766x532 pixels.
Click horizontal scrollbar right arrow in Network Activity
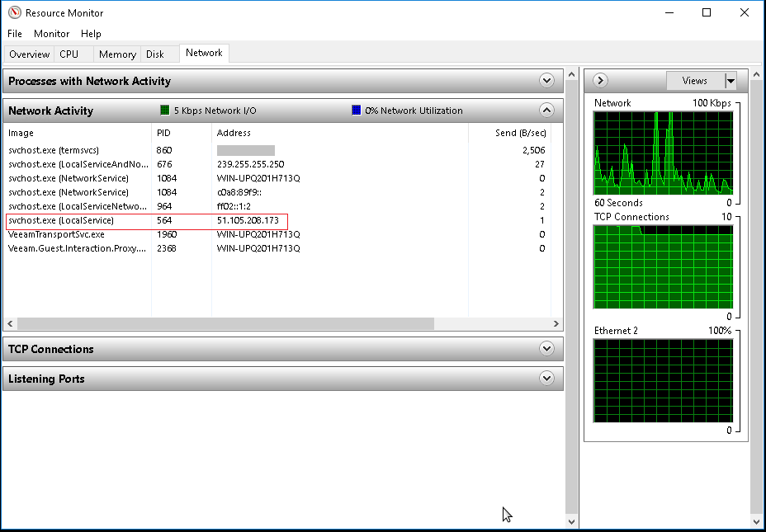pyautogui.click(x=556, y=323)
